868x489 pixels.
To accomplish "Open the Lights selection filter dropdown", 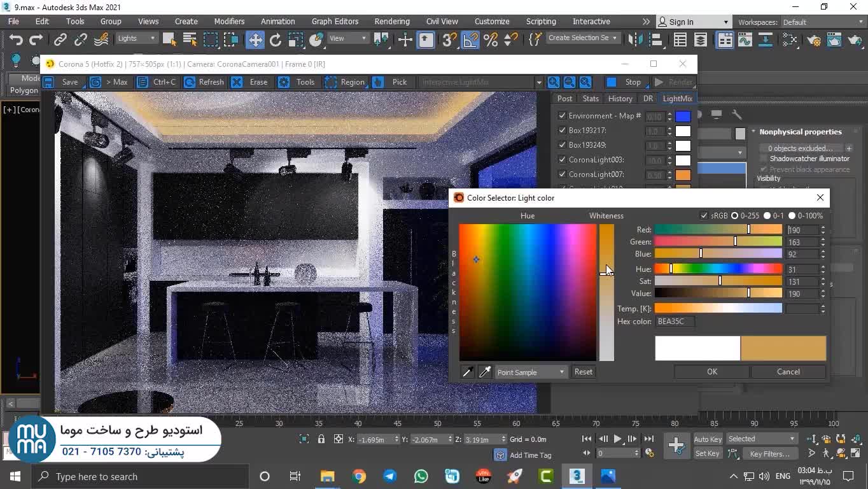I will 136,38.
